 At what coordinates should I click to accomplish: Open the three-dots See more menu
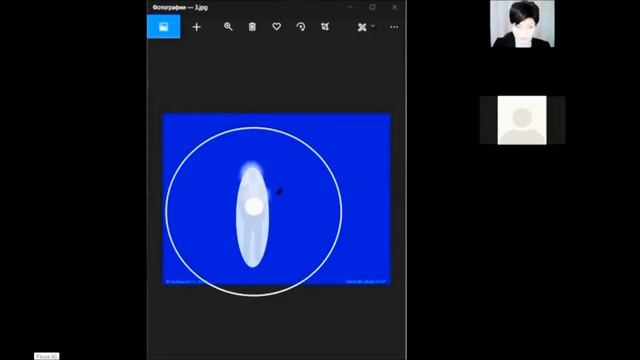(x=394, y=27)
